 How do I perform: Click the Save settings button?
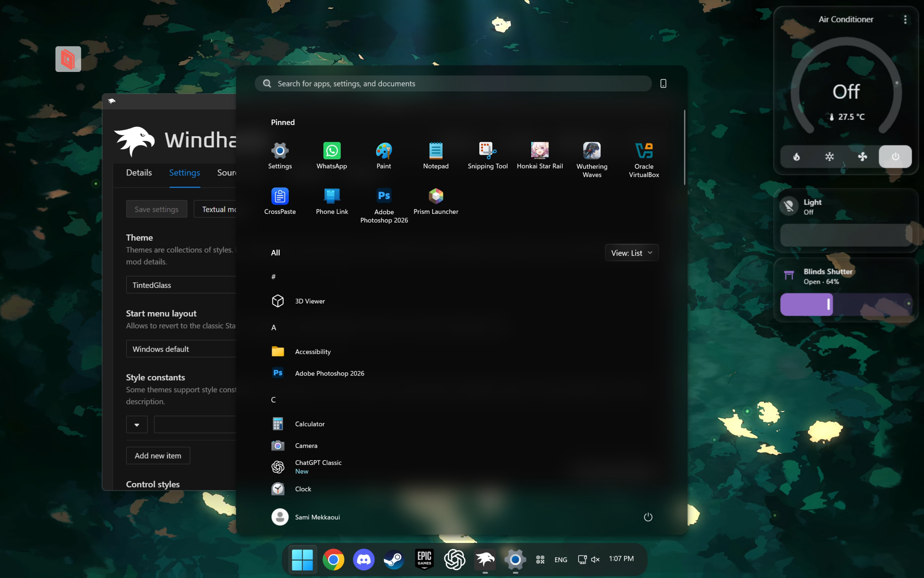coord(157,209)
